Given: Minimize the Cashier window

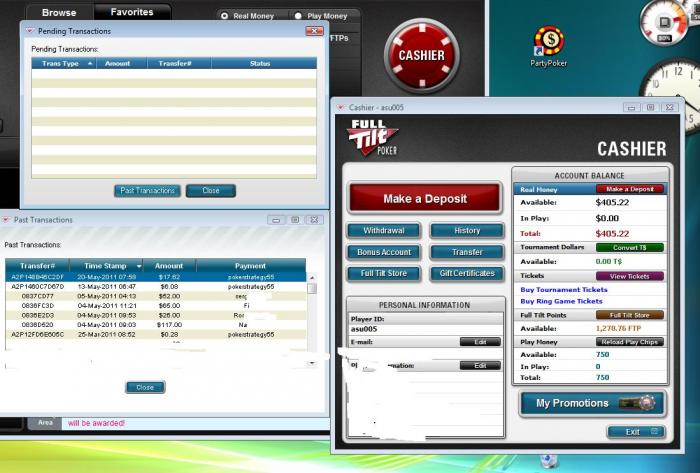Looking at the screenshot, I should 632,108.
